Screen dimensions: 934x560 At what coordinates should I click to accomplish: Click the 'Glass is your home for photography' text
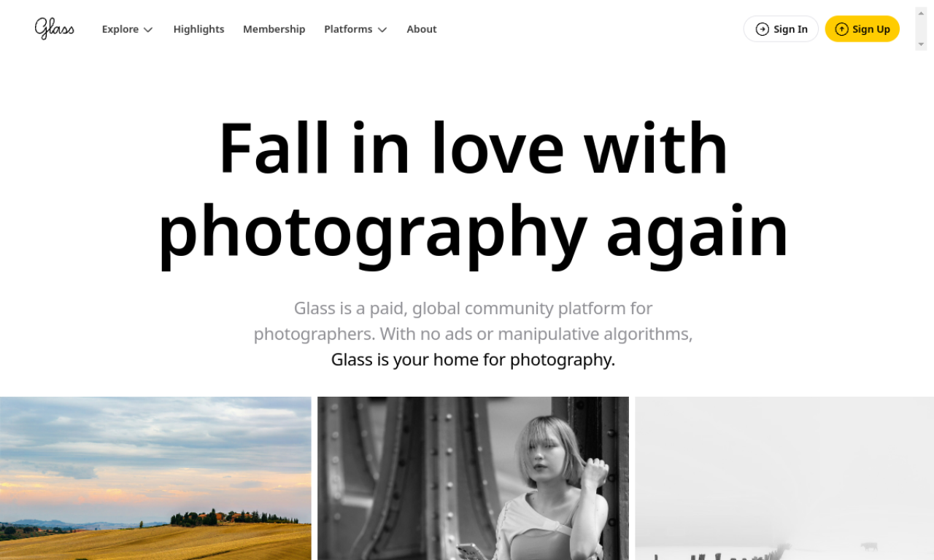[473, 359]
